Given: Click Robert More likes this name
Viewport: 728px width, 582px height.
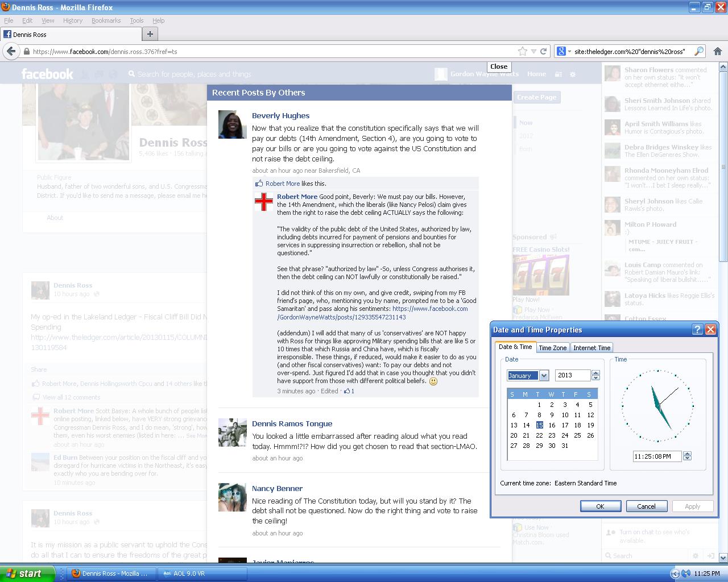Looking at the screenshot, I should pyautogui.click(x=283, y=184).
